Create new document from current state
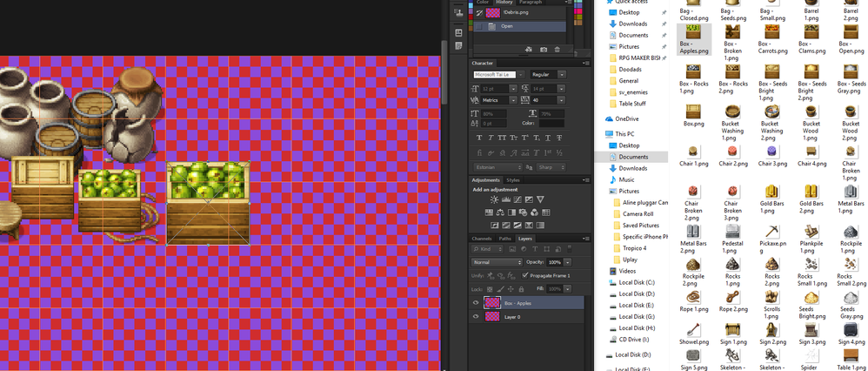Image resolution: width=868 pixels, height=371 pixels. (529, 50)
